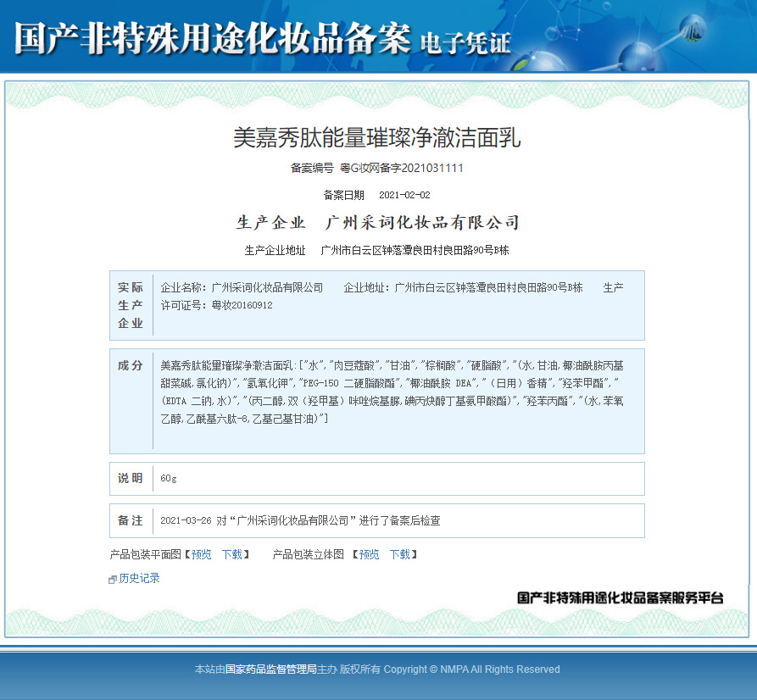Download the 产品包装立体图 image
757x700 pixels.
click(400, 554)
